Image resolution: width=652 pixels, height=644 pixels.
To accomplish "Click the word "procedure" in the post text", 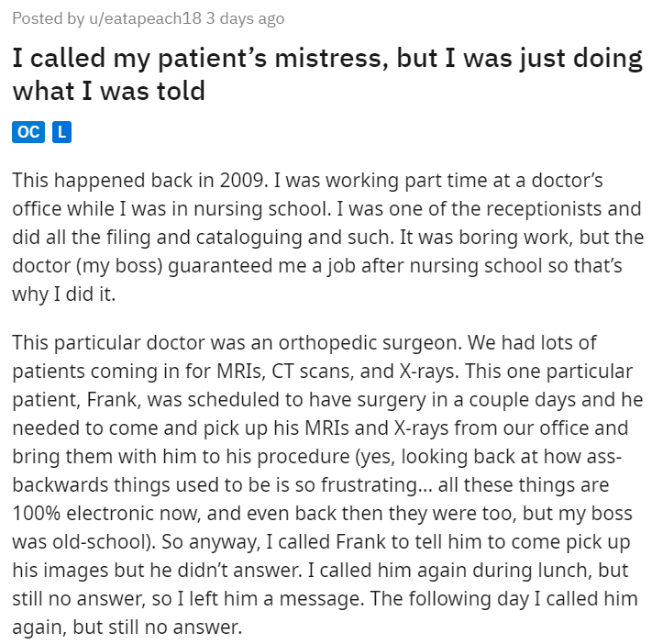I will [x=304, y=456].
